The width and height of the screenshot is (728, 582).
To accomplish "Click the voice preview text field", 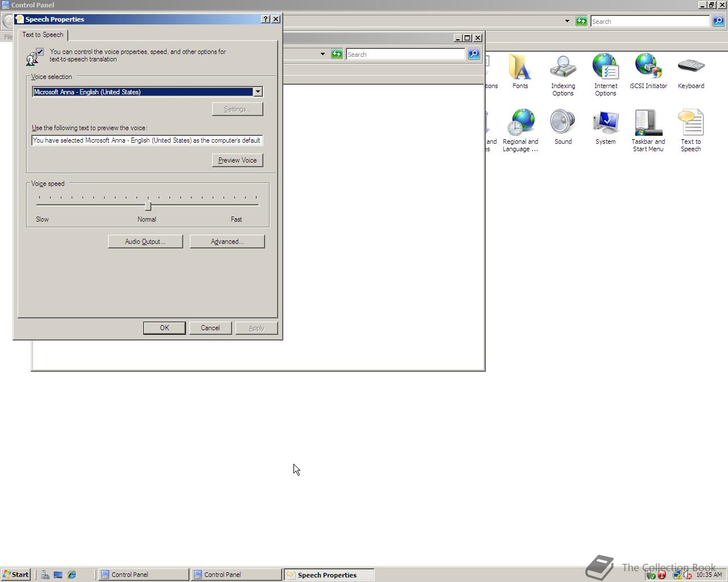I will pyautogui.click(x=147, y=140).
